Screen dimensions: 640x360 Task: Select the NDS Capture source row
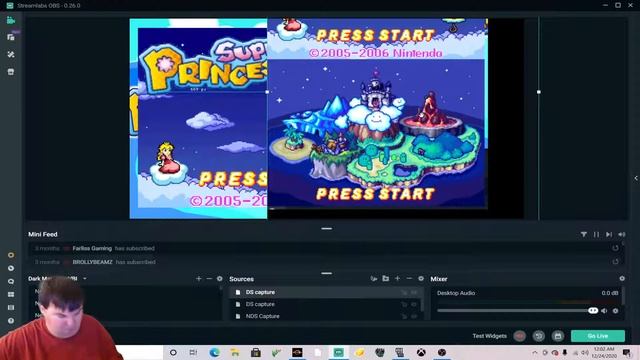[x=325, y=316]
